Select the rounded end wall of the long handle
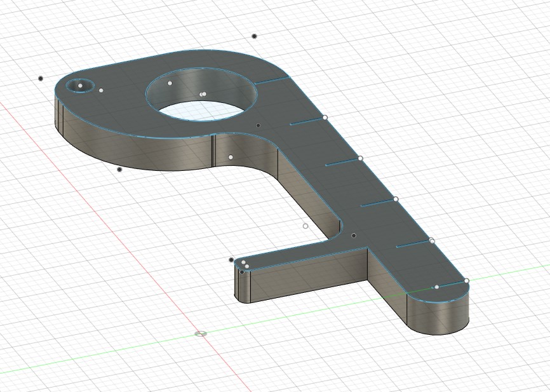 click(x=438, y=314)
